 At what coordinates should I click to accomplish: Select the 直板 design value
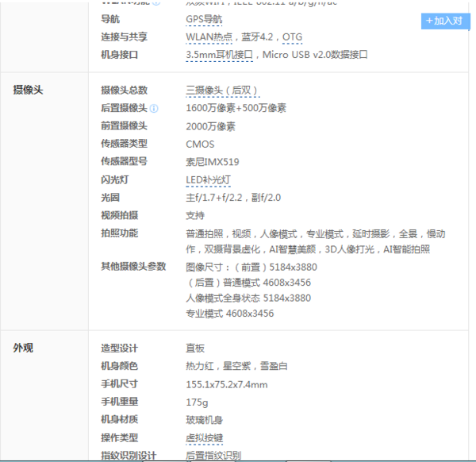point(195,348)
